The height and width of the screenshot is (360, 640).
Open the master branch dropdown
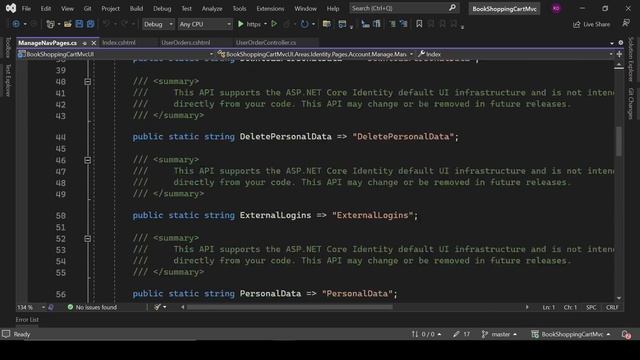click(499, 334)
